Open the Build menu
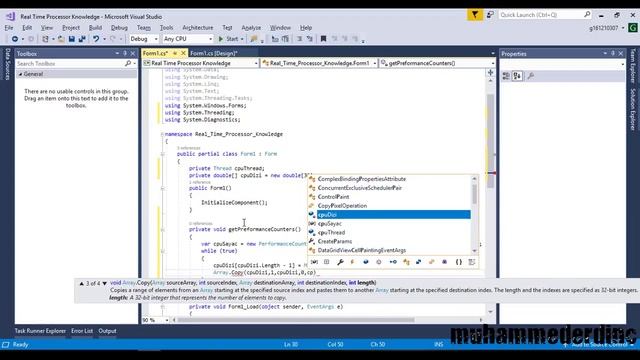The width and height of the screenshot is (640, 360). click(x=95, y=28)
